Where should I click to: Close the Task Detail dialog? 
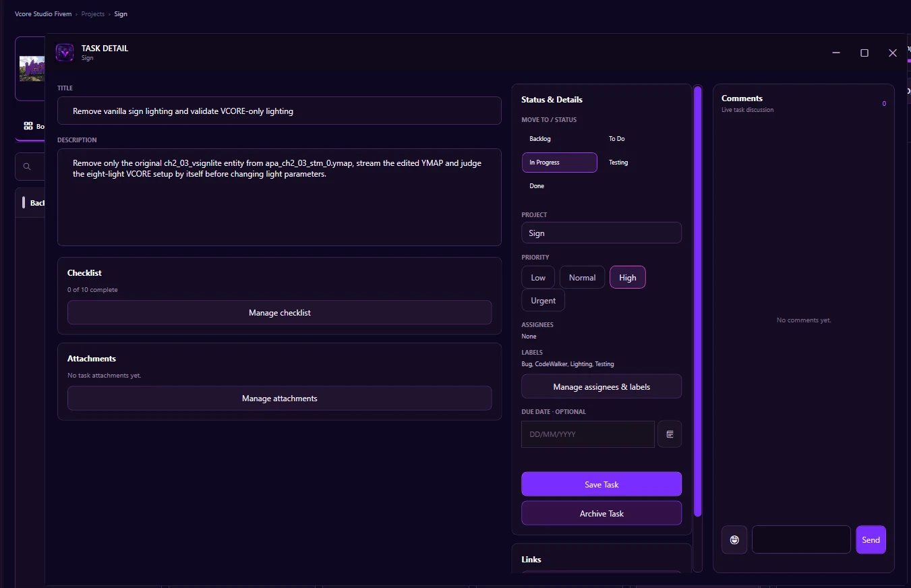coord(893,53)
